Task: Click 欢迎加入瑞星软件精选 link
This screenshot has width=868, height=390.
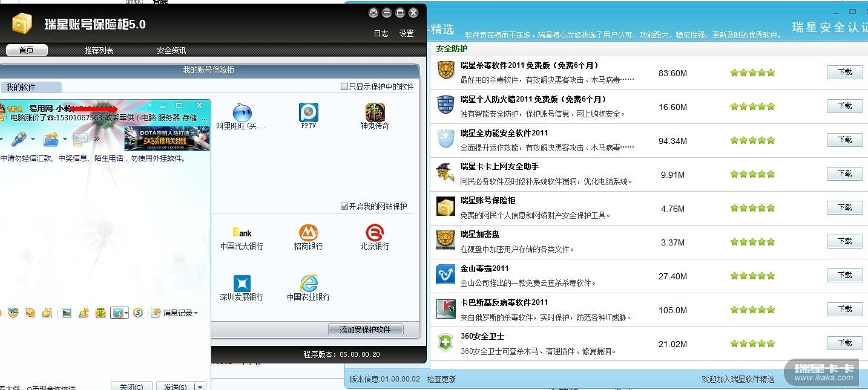Action: (x=738, y=379)
